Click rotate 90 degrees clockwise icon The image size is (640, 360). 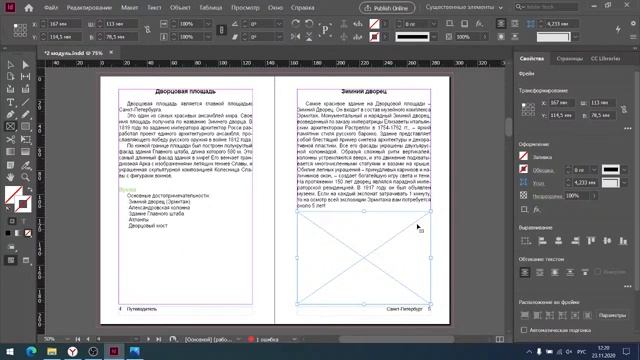click(296, 24)
